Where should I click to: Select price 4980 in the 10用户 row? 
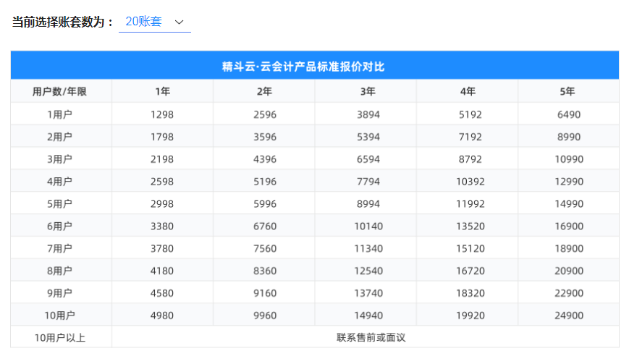162,316
